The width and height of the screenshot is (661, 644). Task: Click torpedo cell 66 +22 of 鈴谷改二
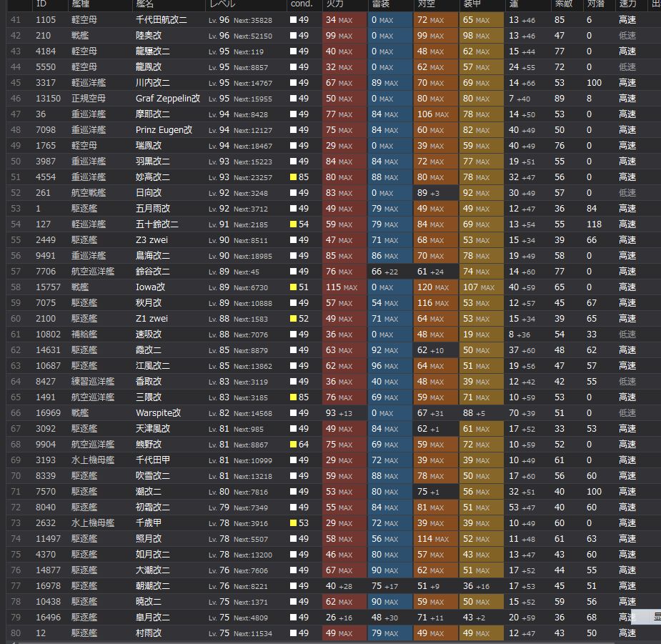point(390,272)
